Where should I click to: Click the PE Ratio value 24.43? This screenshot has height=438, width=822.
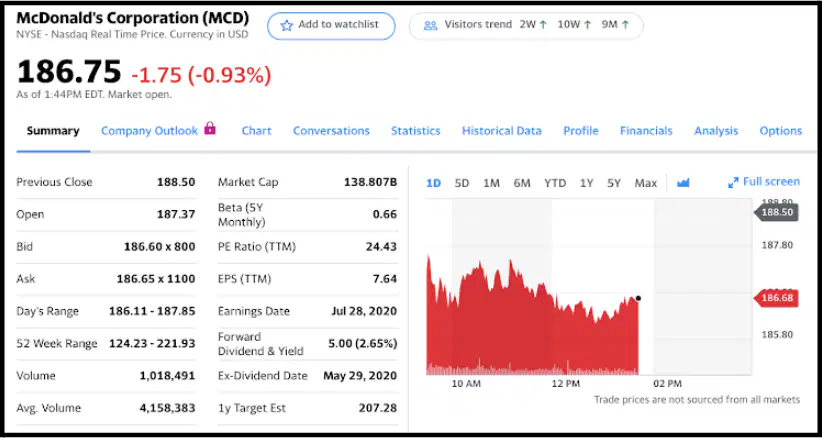click(x=381, y=246)
